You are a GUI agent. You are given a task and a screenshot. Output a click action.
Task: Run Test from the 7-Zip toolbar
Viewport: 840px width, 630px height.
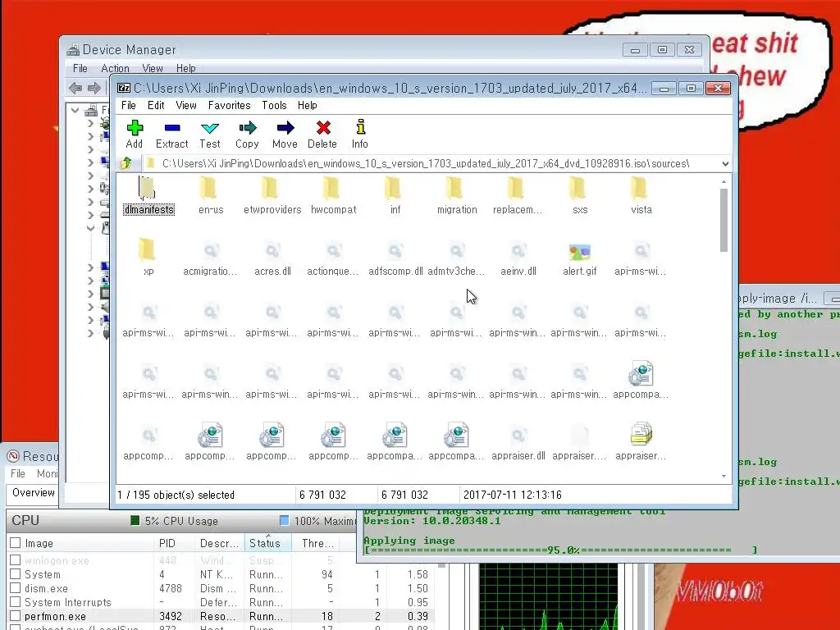point(209,134)
